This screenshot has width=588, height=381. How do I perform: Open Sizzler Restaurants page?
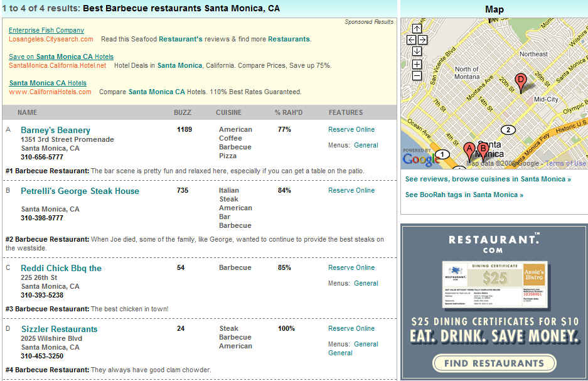pos(59,329)
